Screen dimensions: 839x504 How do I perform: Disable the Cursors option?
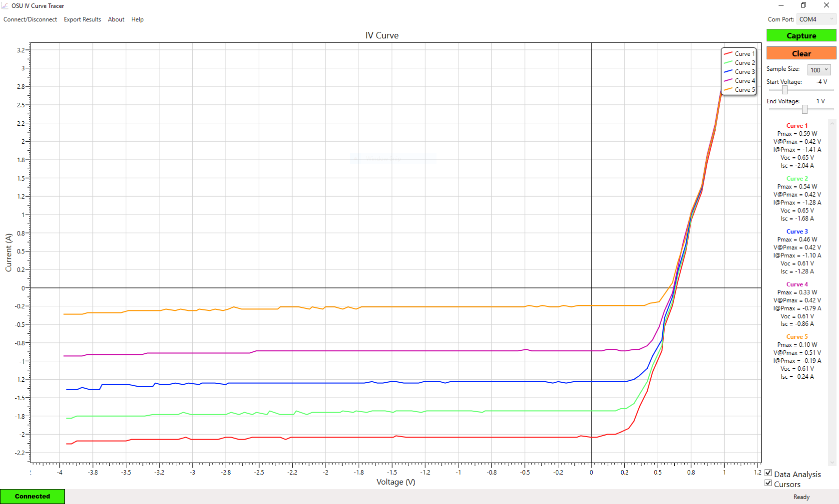coord(768,483)
